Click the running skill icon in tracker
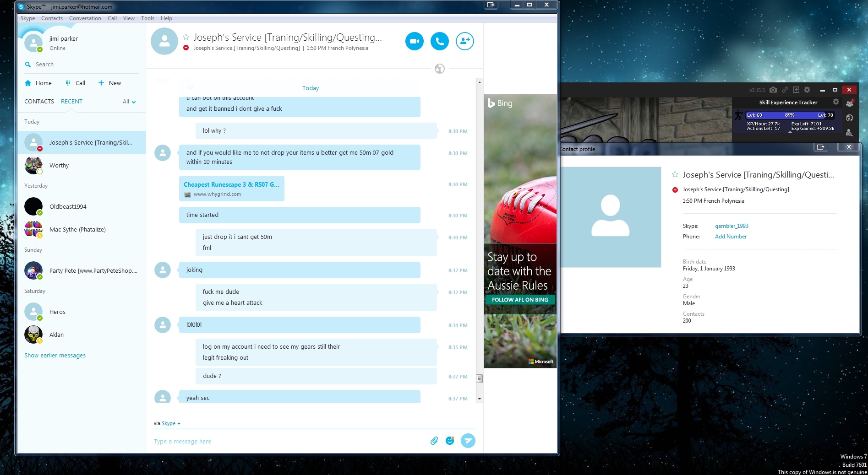The width and height of the screenshot is (868, 475). 738,115
